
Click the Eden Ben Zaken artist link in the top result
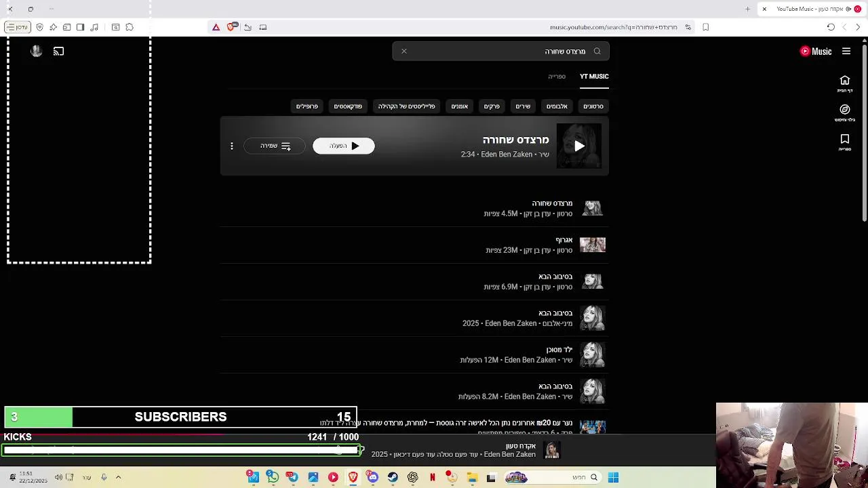pyautogui.click(x=507, y=155)
